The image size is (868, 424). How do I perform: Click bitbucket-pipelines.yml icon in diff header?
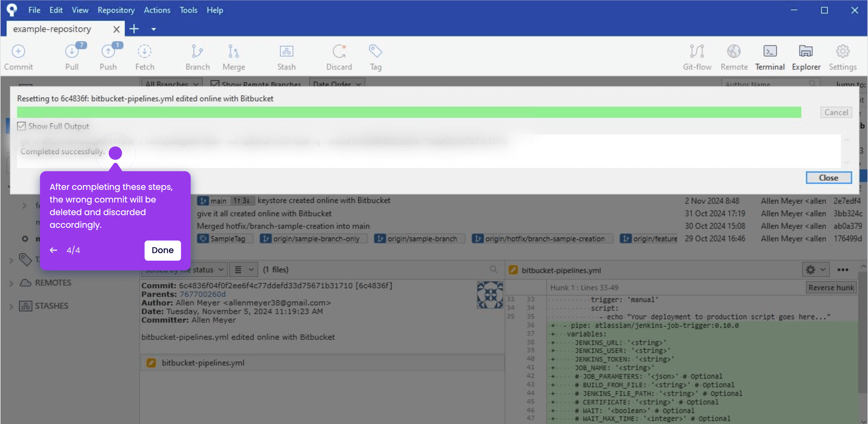[513, 270]
